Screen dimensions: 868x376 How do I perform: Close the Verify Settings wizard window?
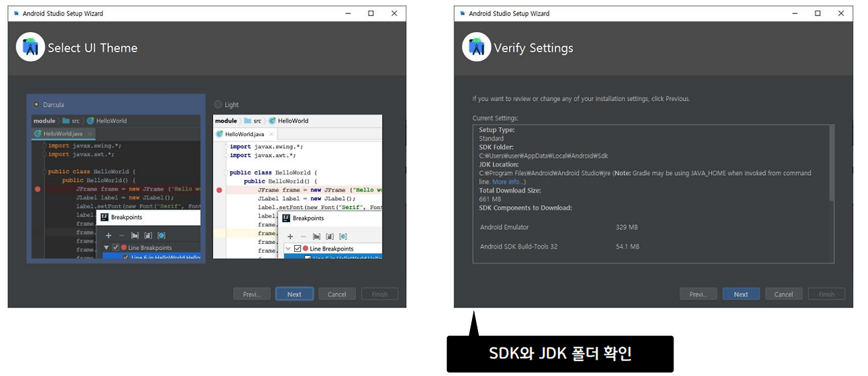coord(841,14)
